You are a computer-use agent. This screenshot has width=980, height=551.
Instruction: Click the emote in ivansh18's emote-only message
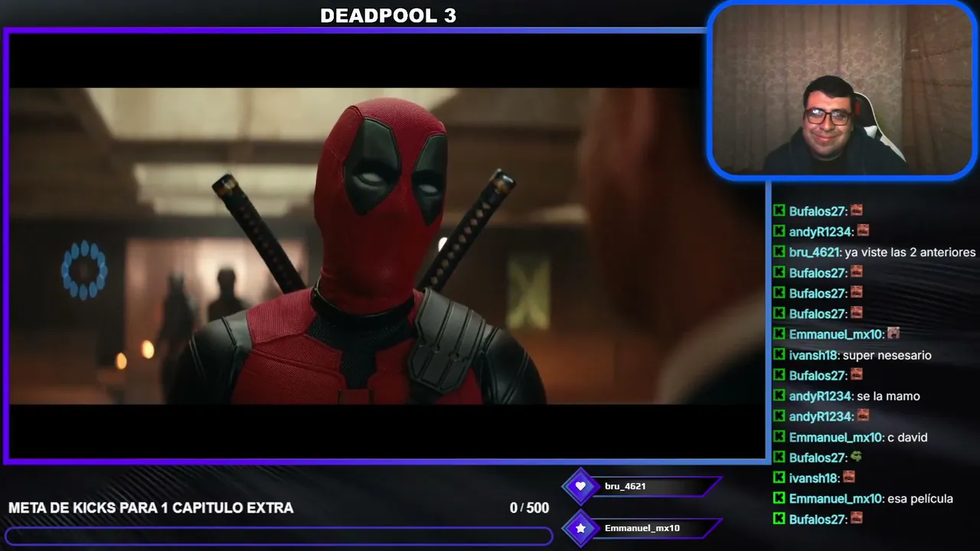point(848,478)
